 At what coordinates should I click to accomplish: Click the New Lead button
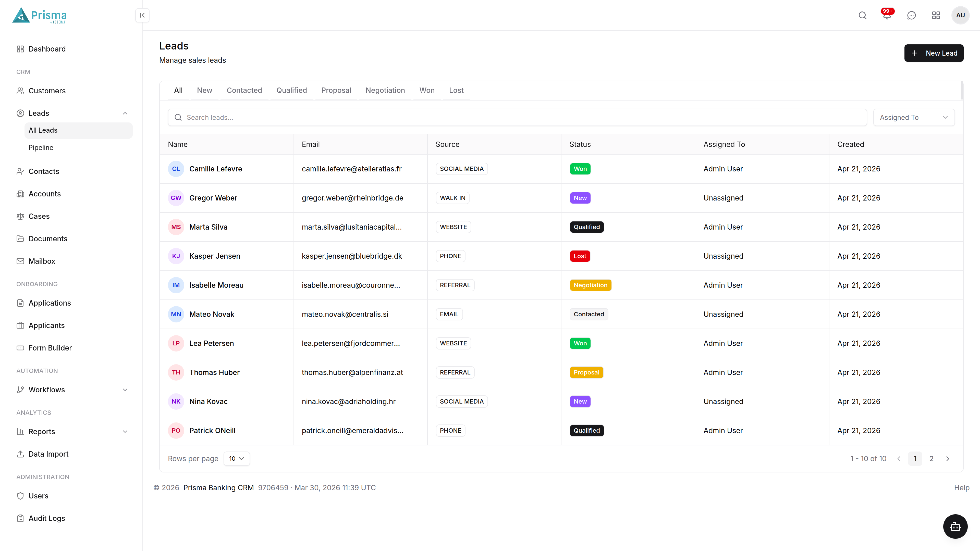934,53
